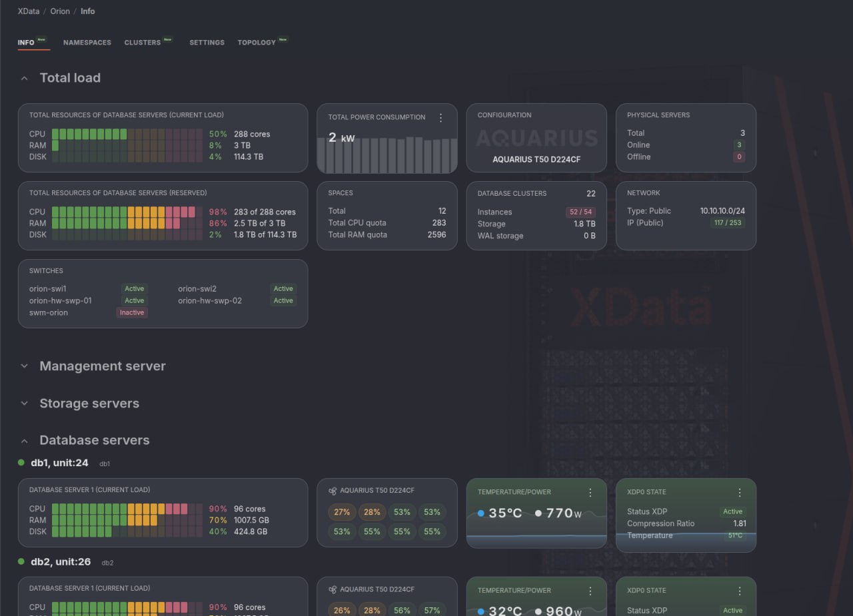Click the Orion breadcrumb link

point(60,11)
